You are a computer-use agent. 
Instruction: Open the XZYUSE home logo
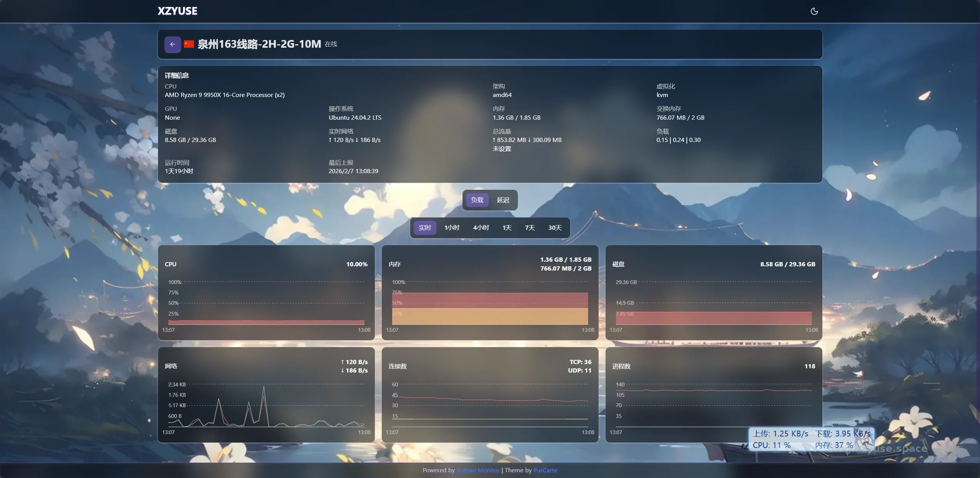coord(177,11)
